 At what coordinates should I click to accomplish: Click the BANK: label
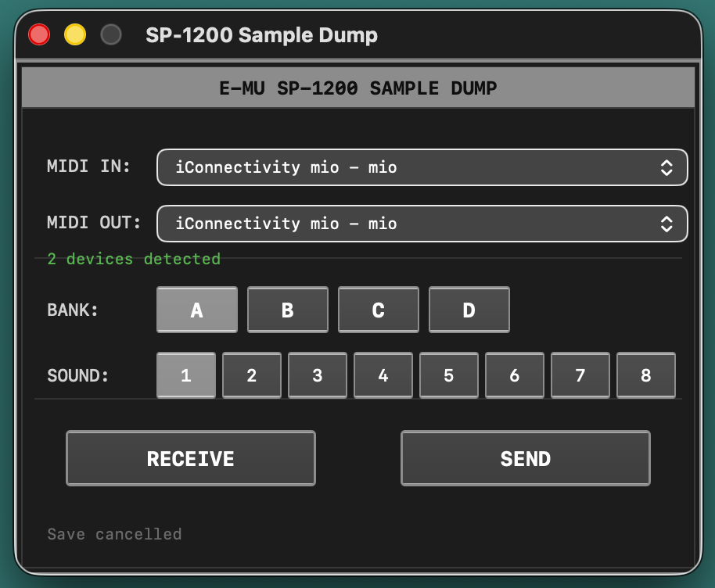[73, 310]
